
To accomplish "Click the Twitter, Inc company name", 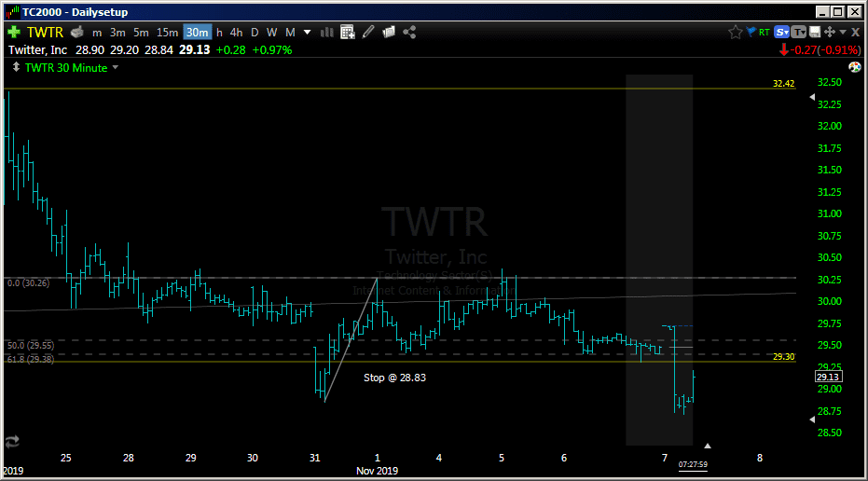I will 37,49.
